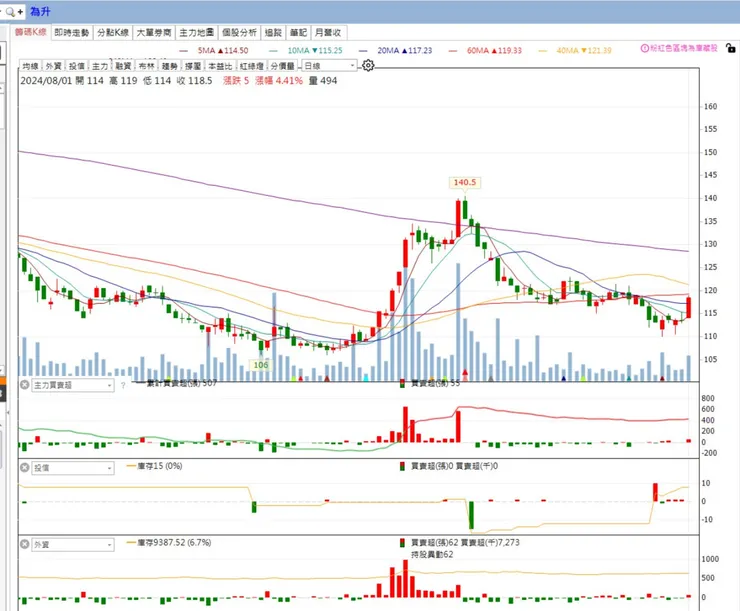Toggle 分價量 volume profile button
Image resolution: width=740 pixels, height=611 pixels.
pos(283,66)
